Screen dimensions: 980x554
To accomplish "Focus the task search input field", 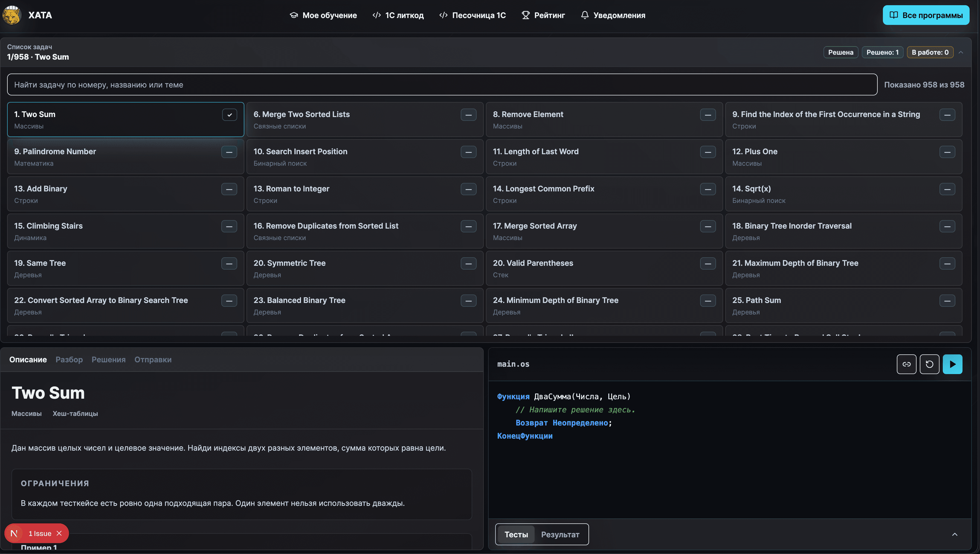I will (442, 84).
